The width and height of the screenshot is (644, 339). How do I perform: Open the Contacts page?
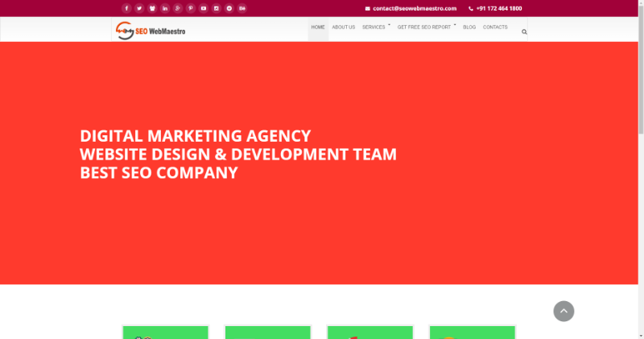495,27
